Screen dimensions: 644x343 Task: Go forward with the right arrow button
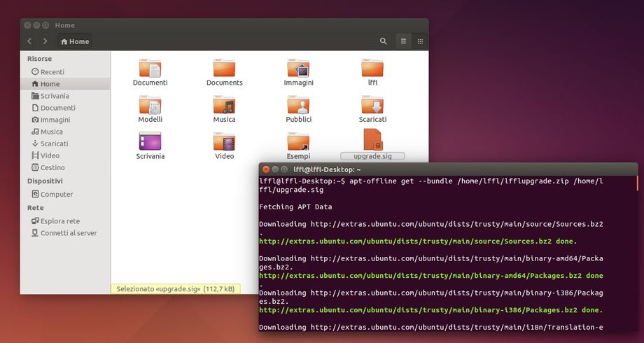[45, 41]
